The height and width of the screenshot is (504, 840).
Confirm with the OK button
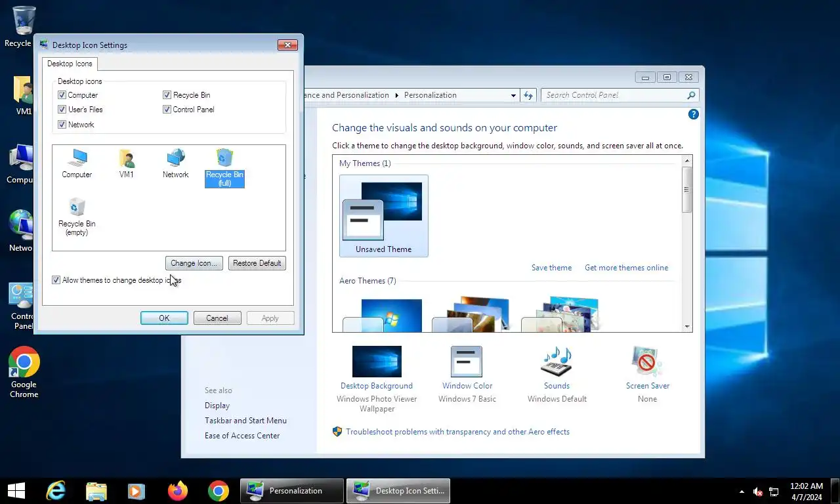164,318
